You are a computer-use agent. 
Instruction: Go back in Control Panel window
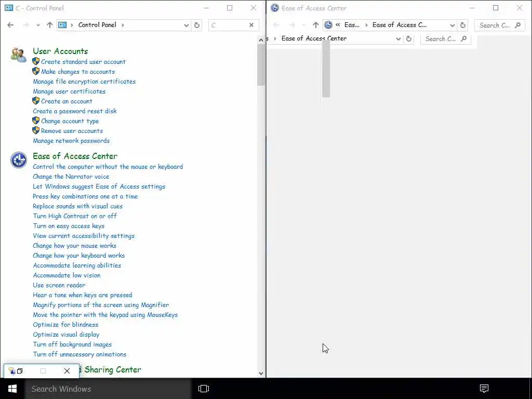[x=10, y=25]
